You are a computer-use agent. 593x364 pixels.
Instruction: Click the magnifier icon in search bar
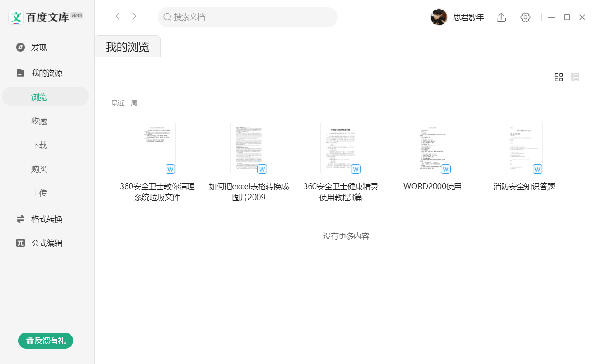(x=167, y=17)
